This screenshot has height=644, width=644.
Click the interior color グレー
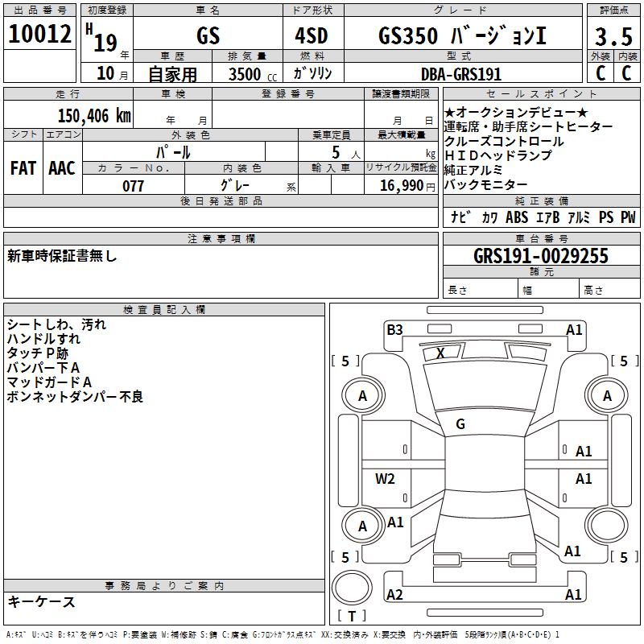click(234, 185)
